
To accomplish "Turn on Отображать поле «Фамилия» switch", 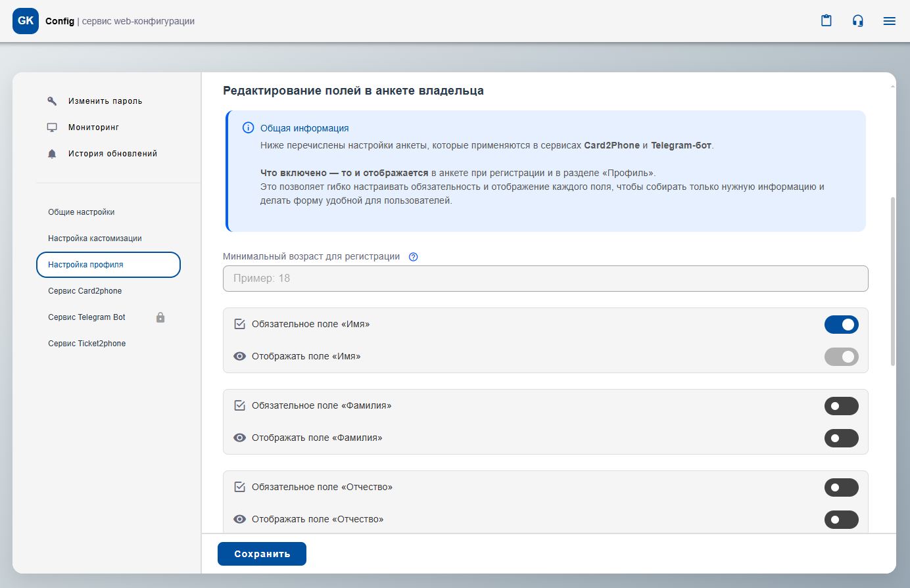I will click(x=841, y=438).
